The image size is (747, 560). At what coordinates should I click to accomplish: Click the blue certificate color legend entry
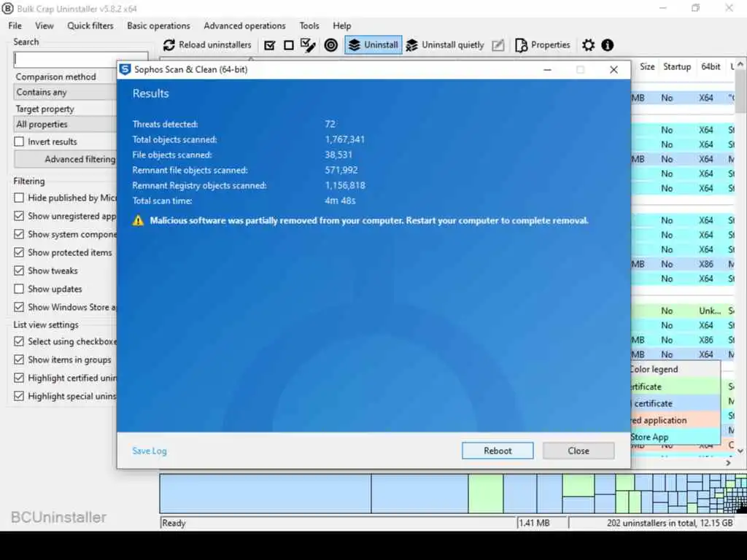pos(676,403)
